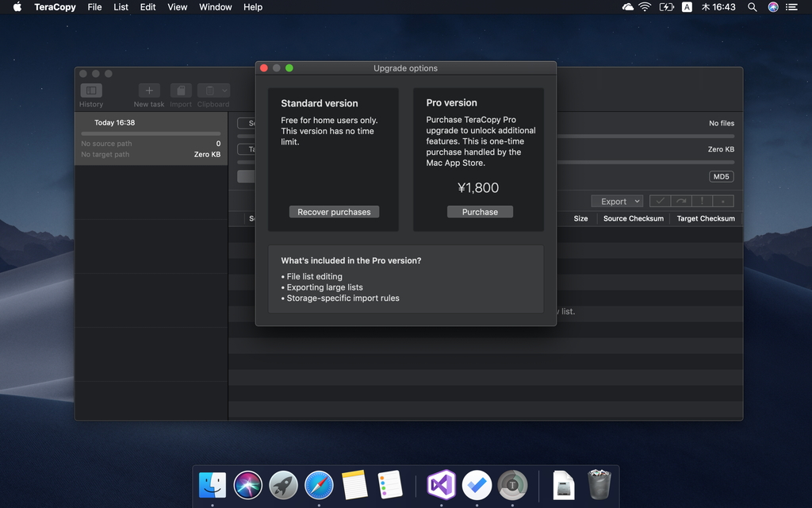Image resolution: width=812 pixels, height=508 pixels.
Task: Launch Siri from the Dock
Action: tap(247, 485)
